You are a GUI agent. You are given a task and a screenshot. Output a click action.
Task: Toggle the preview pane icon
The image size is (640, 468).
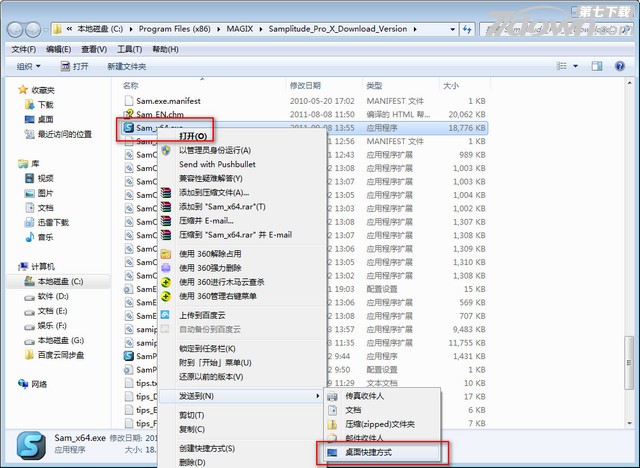pos(597,66)
